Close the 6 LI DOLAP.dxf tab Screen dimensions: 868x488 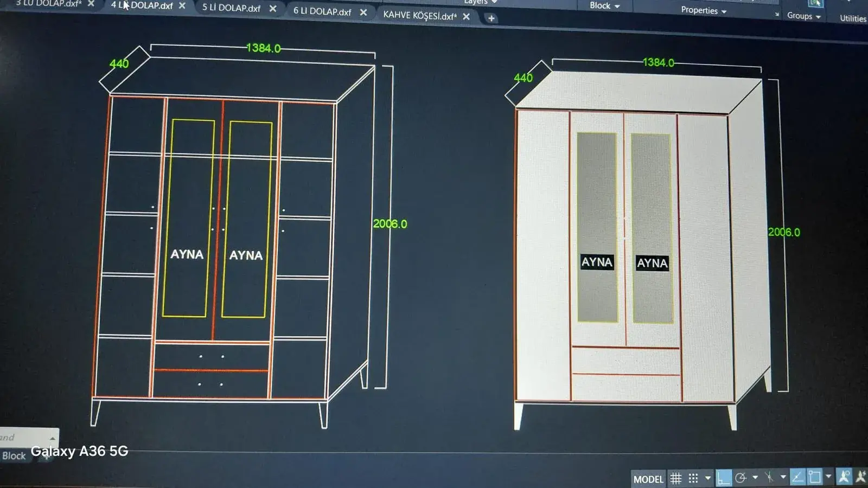pyautogui.click(x=363, y=12)
